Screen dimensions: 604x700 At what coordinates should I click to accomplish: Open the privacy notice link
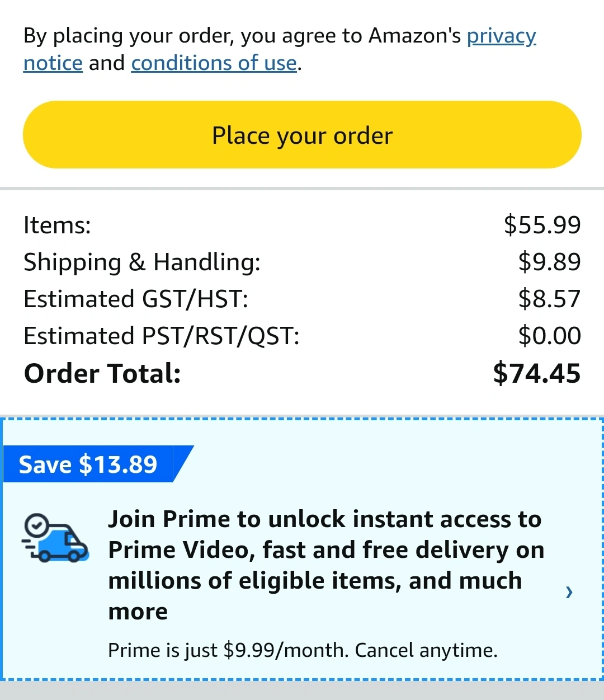pos(280,49)
